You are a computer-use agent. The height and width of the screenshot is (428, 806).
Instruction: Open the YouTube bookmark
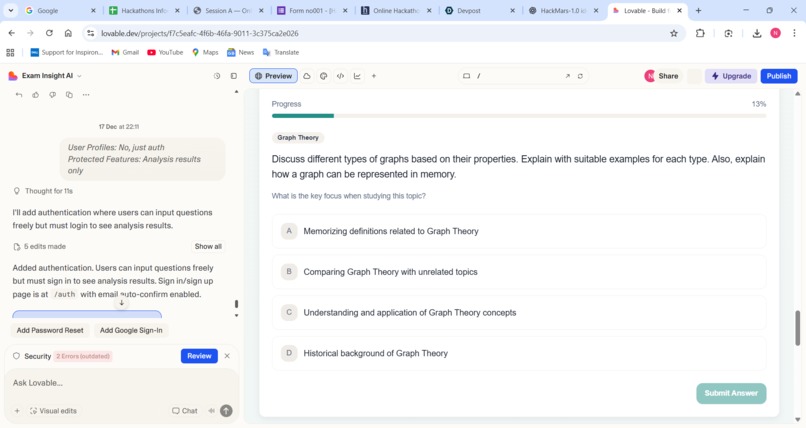tap(165, 52)
